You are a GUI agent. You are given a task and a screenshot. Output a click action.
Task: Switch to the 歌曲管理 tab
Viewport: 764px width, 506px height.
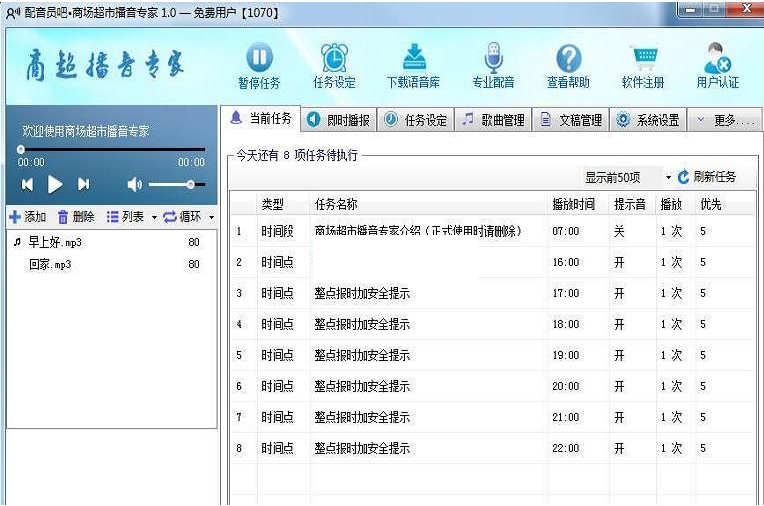[493, 120]
